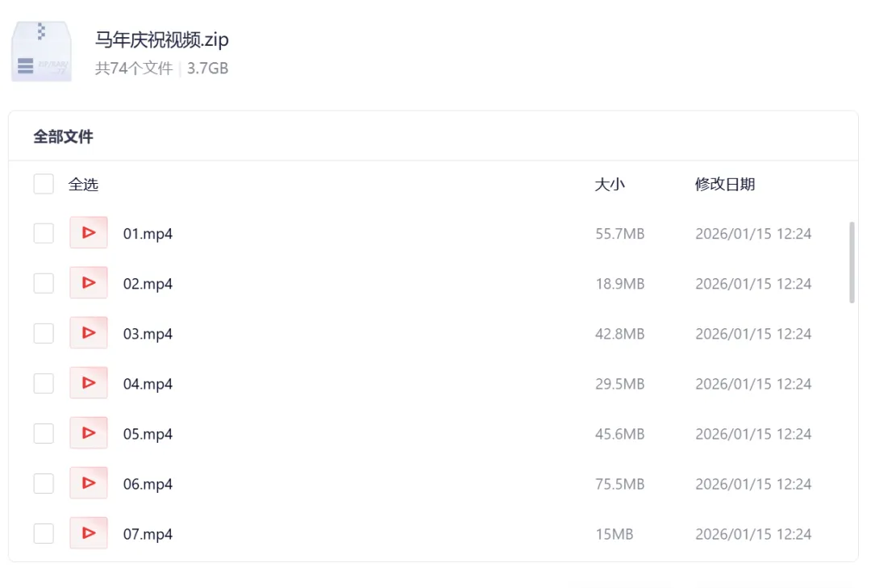Select the checkbox beside 04.mp4
Image resolution: width=871 pixels, height=588 pixels.
tap(44, 384)
